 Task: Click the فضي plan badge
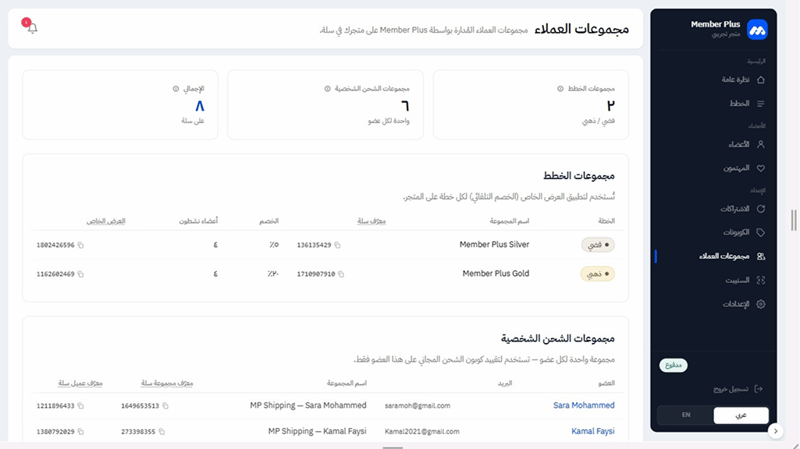[598, 245]
